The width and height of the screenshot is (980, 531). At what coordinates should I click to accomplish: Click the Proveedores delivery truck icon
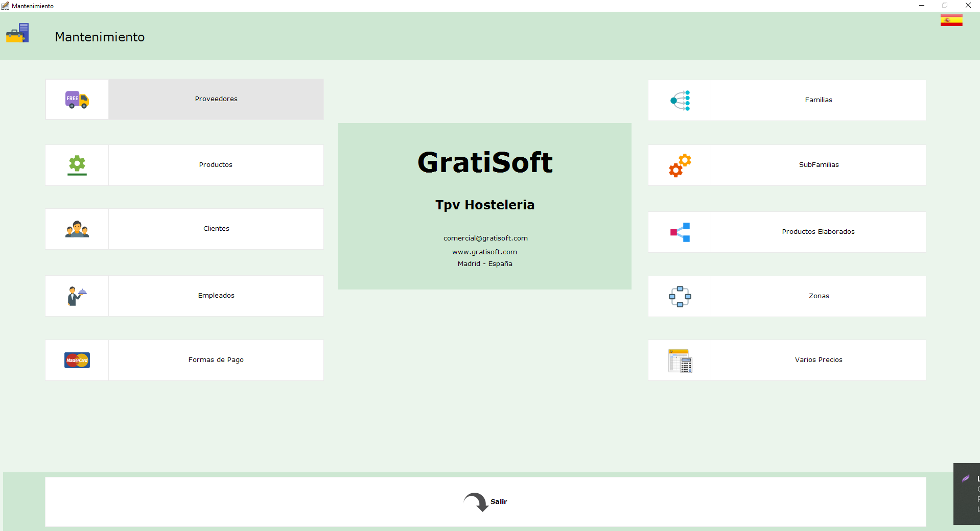[77, 100]
